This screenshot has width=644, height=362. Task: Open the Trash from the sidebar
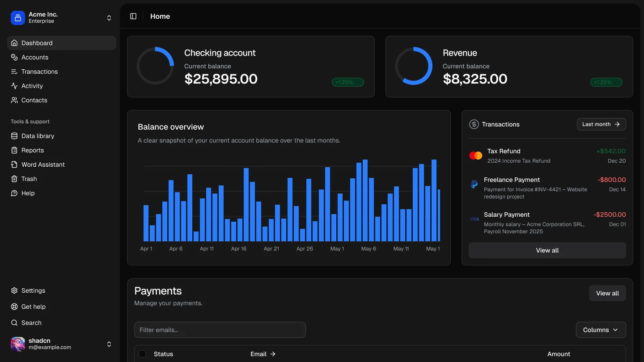29,179
